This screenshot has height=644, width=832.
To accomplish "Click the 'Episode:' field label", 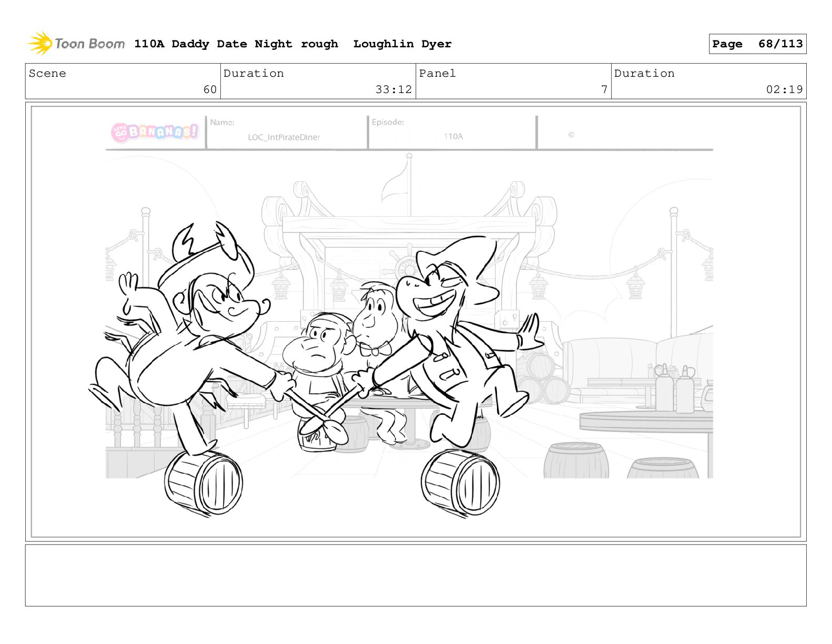I will tap(388, 122).
